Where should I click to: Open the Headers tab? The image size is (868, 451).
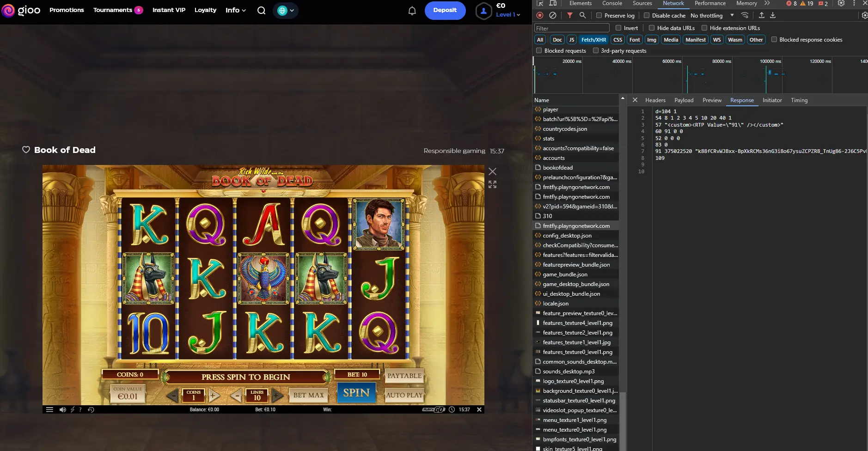[x=655, y=100]
